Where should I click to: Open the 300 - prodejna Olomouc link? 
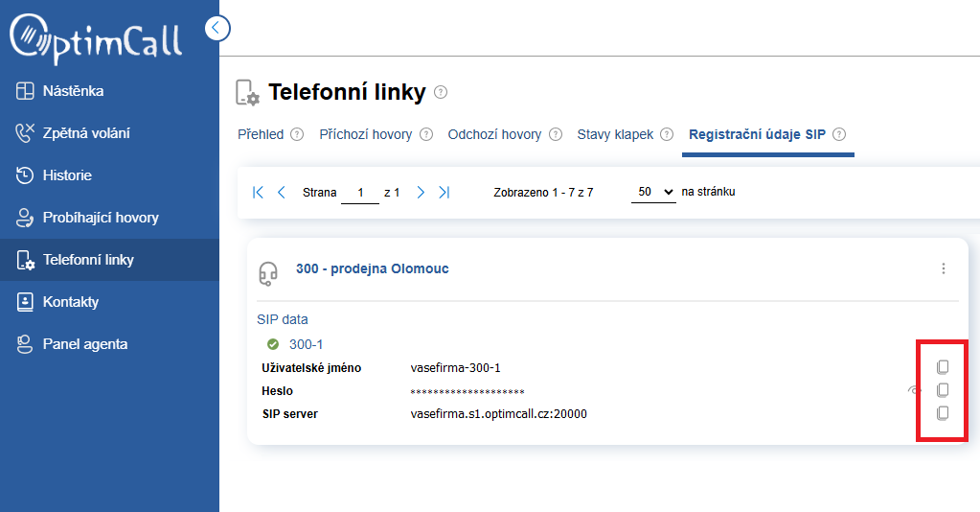[372, 268]
